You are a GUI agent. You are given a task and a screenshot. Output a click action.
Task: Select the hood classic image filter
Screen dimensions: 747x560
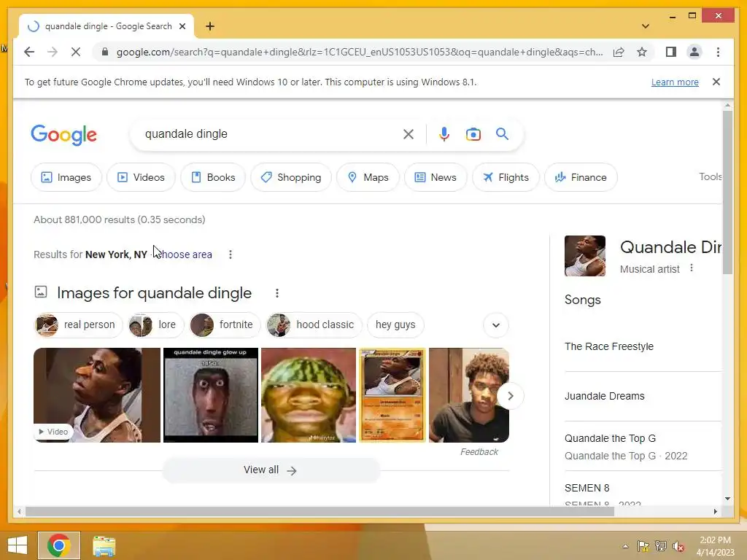point(314,324)
